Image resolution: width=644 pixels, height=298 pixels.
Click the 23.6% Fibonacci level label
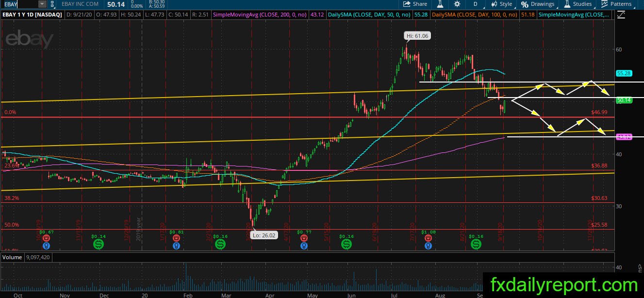pos(12,166)
